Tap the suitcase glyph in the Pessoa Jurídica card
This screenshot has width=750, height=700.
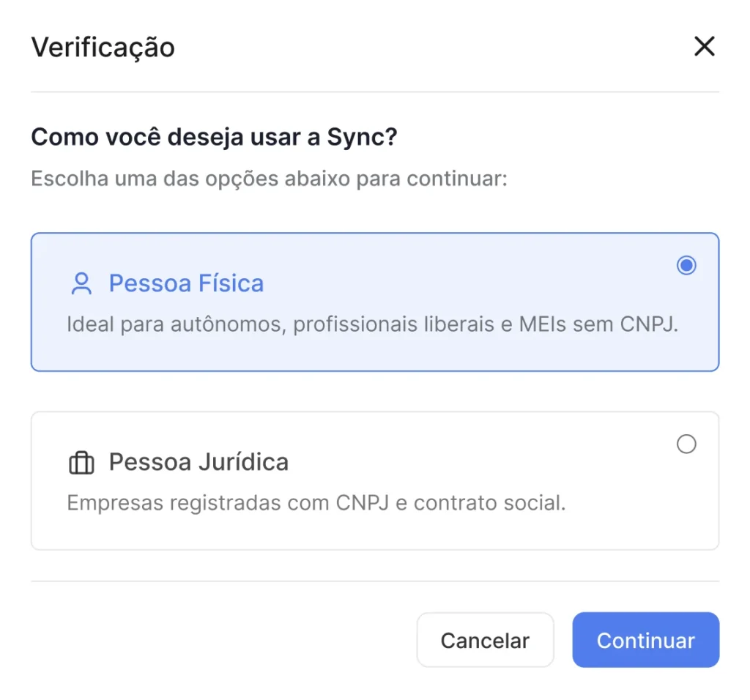[x=81, y=462]
